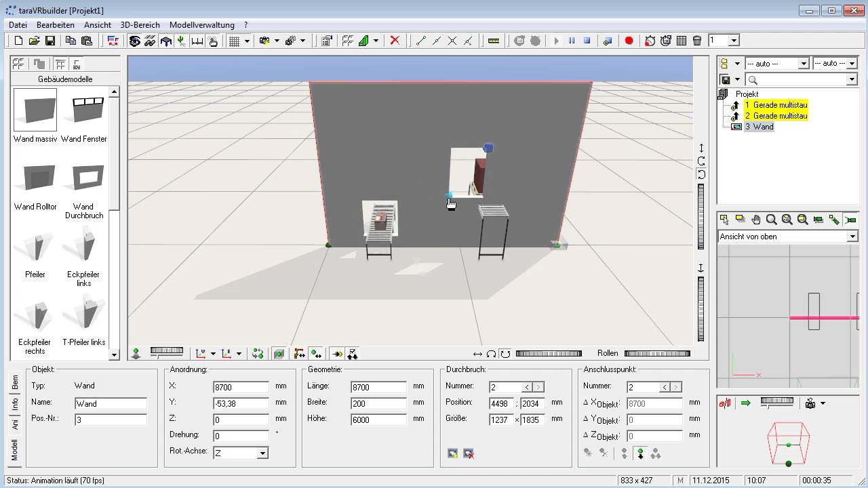The image size is (868, 488).
Task: Open the Modellverwaltung menu
Action: [202, 24]
